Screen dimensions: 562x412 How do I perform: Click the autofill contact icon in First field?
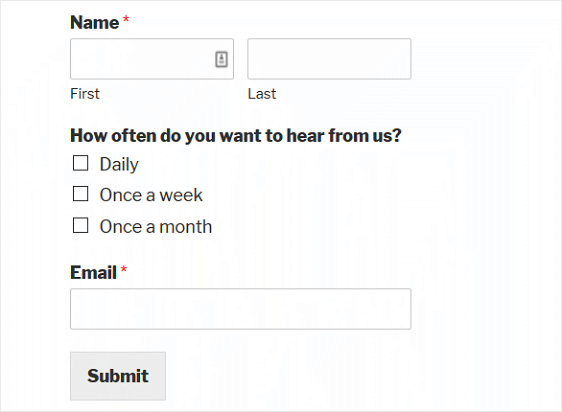221,59
